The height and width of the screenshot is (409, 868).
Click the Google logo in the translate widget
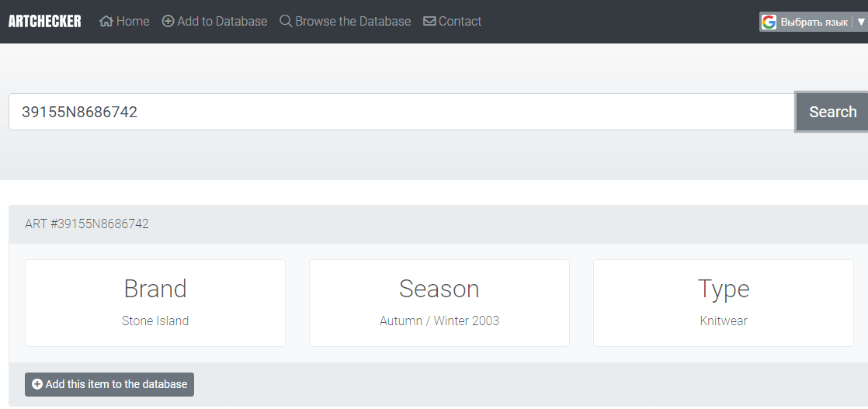[x=769, y=23]
